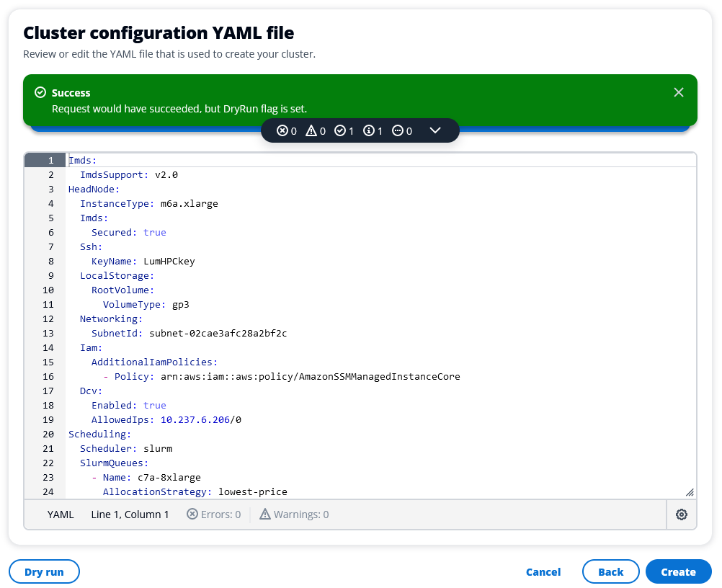Click the editor resize handle
This screenshot has height=588, width=722.
(690, 491)
